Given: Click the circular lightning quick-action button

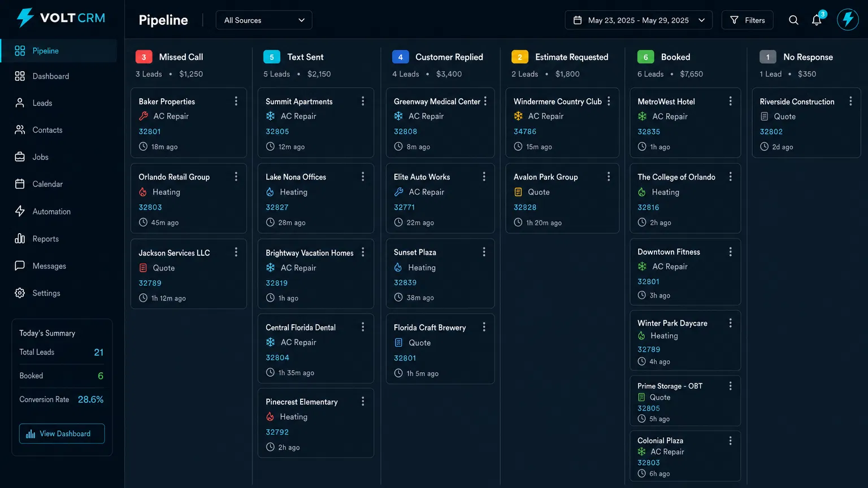Looking at the screenshot, I should pos(848,20).
